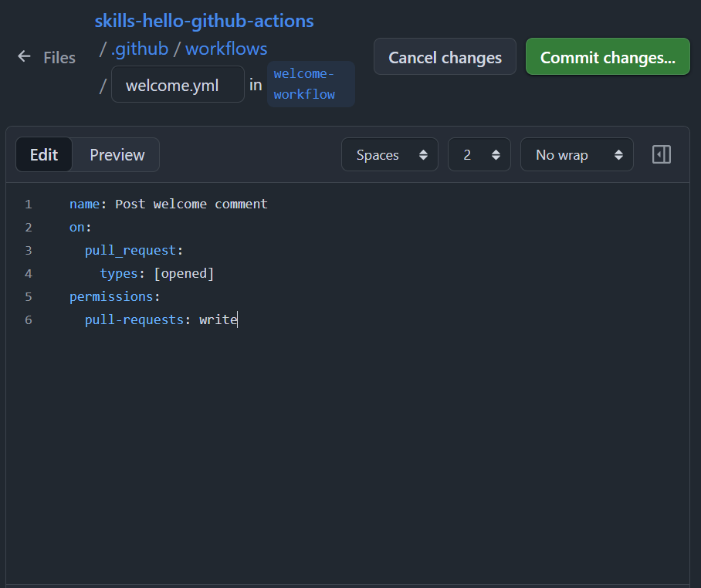
Task: Place cursor on the 'pull_request:' line
Action: 134,250
